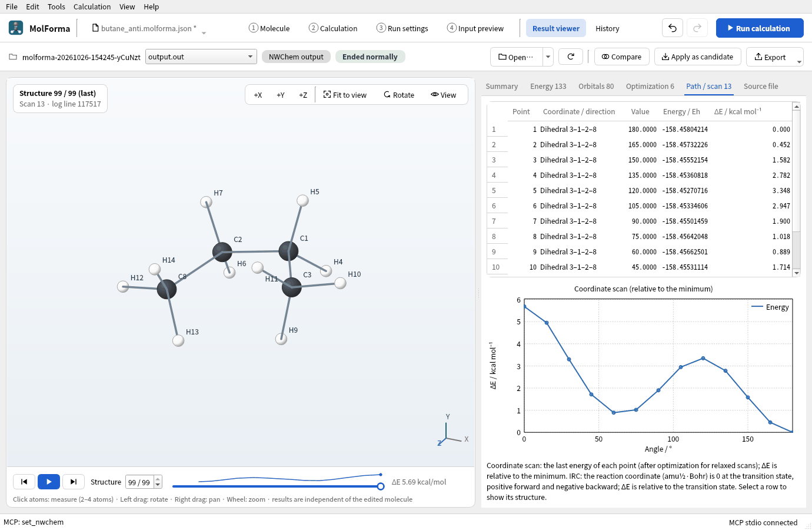
Task: Align view along +X axis
Action: pyautogui.click(x=258, y=95)
